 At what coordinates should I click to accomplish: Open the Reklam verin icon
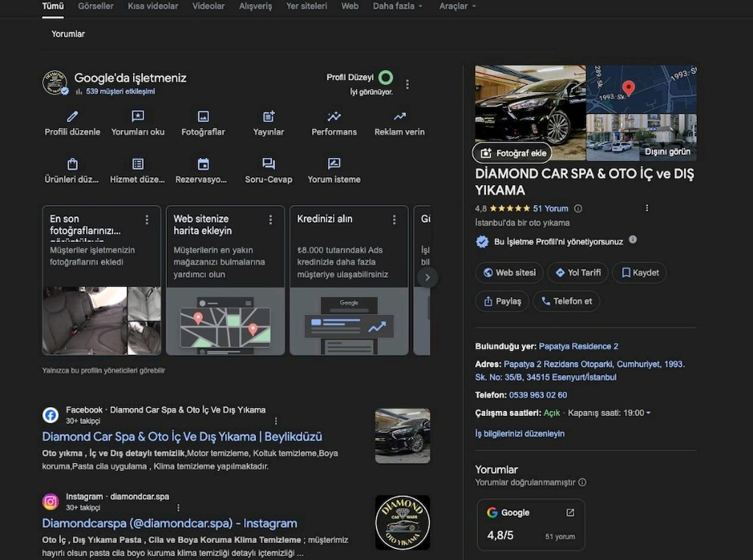click(399, 116)
